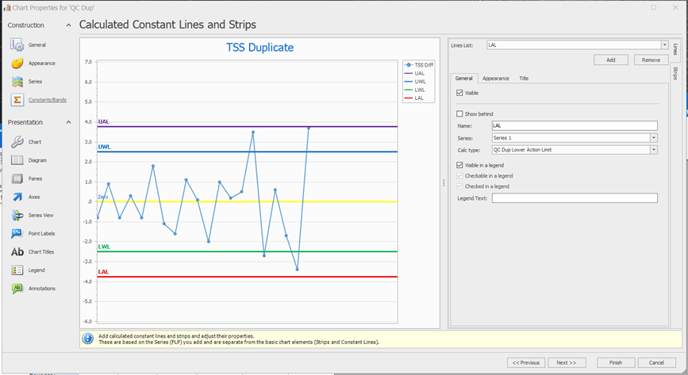The height and width of the screenshot is (375, 688).
Task: Open the Annotations speech-bubble icon
Action: (x=17, y=289)
